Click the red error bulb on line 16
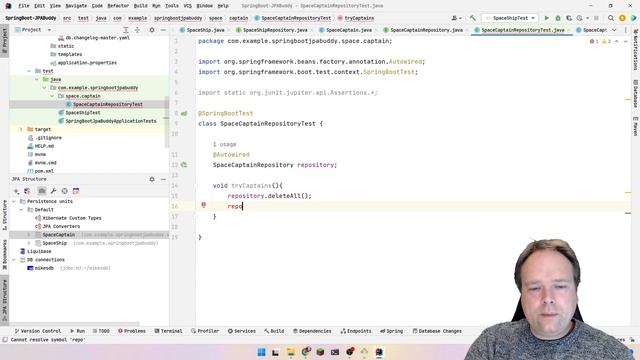The image size is (640, 360). 203,205
